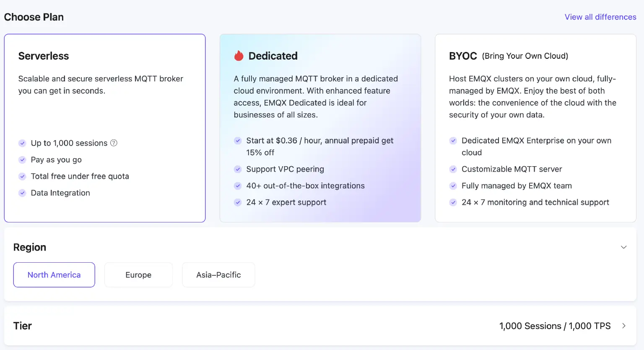Open tier selection showing 1,000 Sessions / 1,000 TPS
The width and height of the screenshot is (644, 350).
click(x=555, y=326)
